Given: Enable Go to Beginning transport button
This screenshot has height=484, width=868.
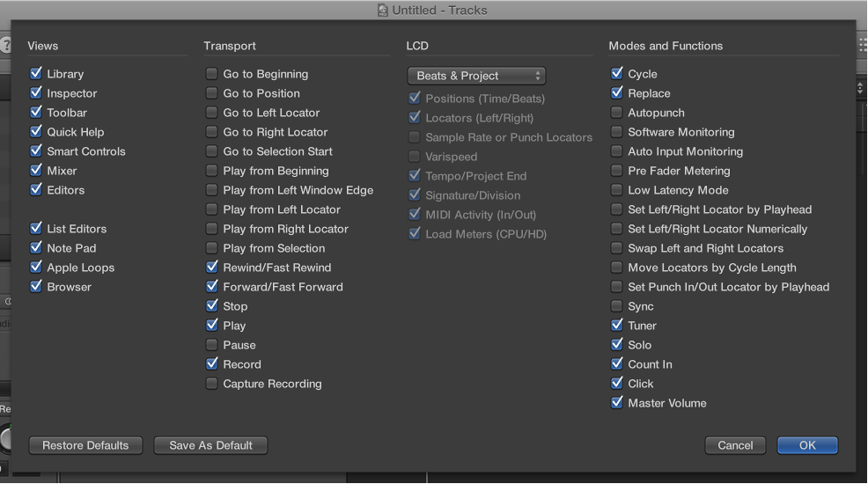Looking at the screenshot, I should tap(211, 74).
